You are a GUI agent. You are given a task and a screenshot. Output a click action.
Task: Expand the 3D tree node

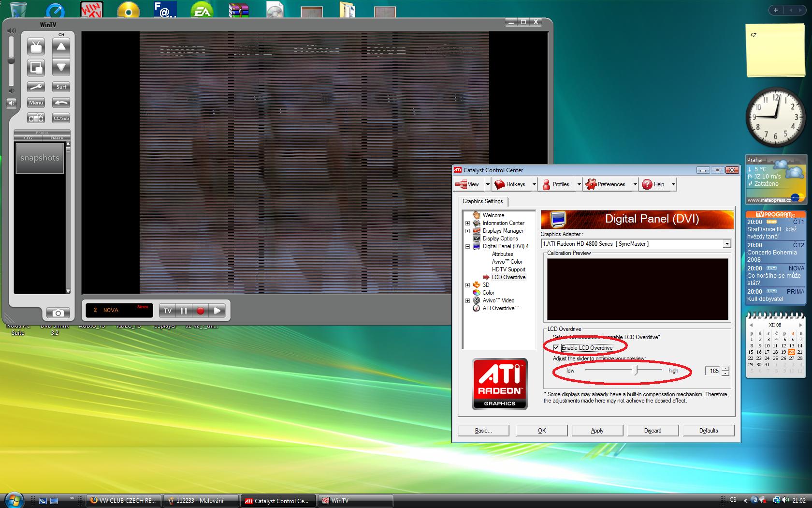pyautogui.click(x=467, y=285)
